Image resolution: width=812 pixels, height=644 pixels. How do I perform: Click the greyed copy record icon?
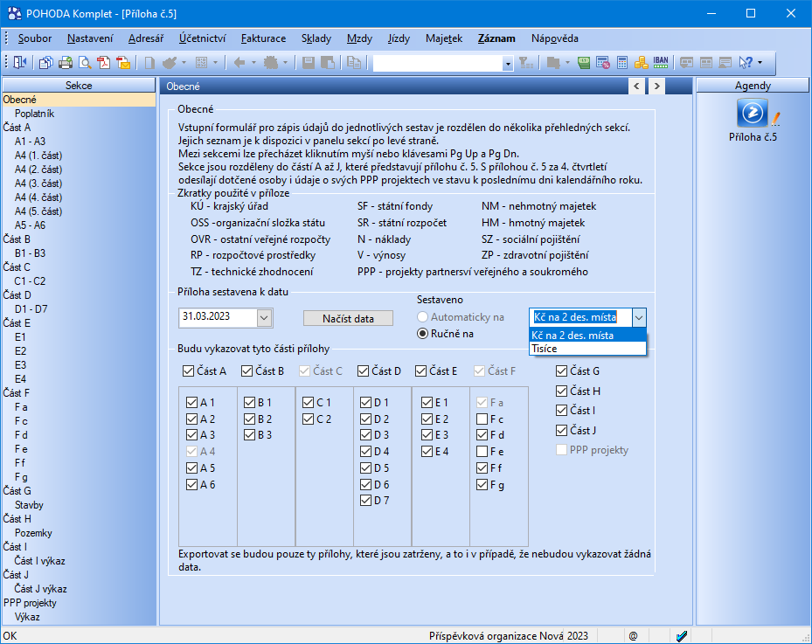pyautogui.click(x=354, y=63)
